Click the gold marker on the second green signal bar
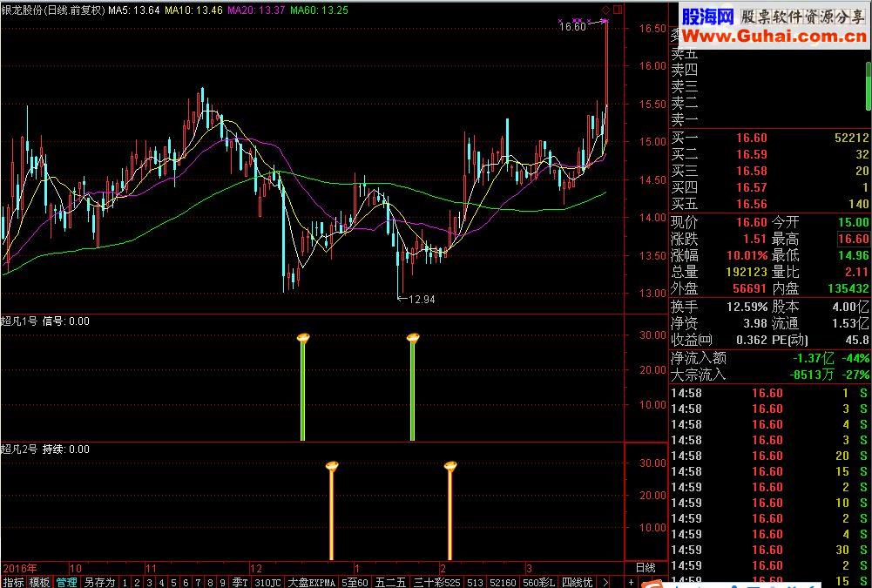872x588 pixels. pyautogui.click(x=413, y=337)
